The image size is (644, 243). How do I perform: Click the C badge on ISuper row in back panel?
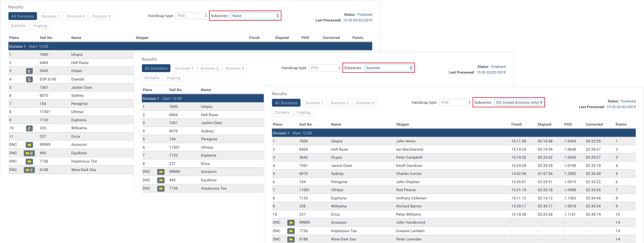29,71
